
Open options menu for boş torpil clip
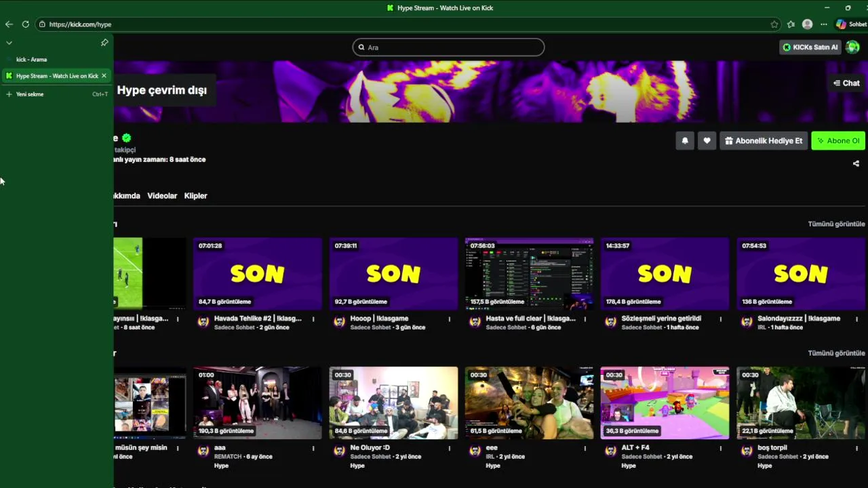[x=856, y=449]
